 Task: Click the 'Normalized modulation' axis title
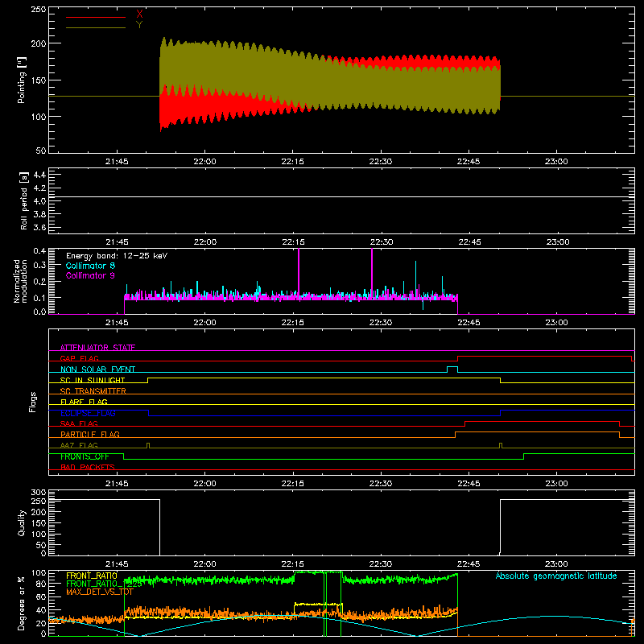tap(21, 281)
